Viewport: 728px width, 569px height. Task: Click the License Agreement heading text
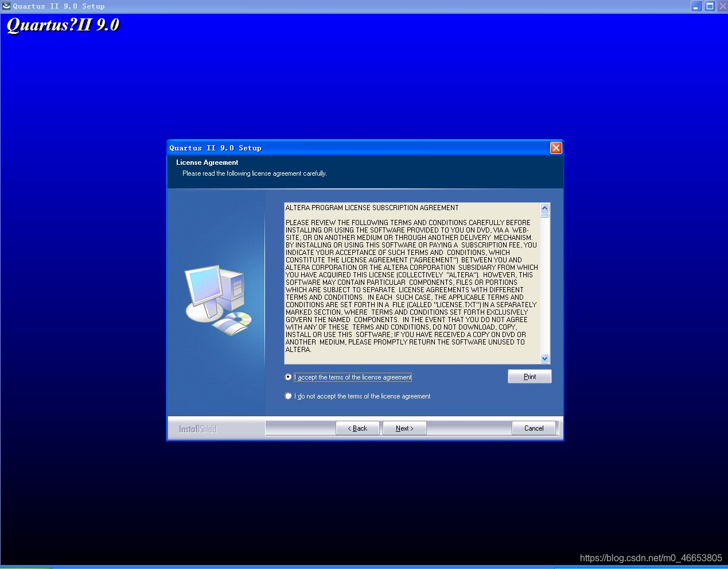(207, 162)
